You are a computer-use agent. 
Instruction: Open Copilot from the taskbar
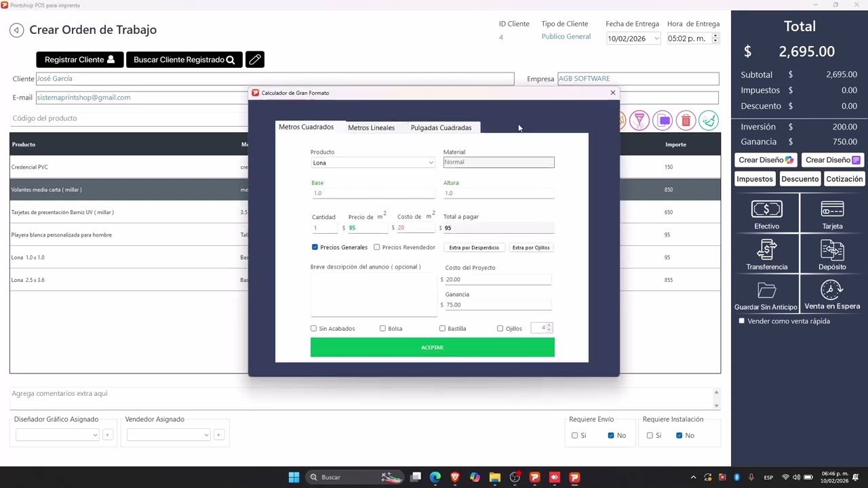click(475, 477)
